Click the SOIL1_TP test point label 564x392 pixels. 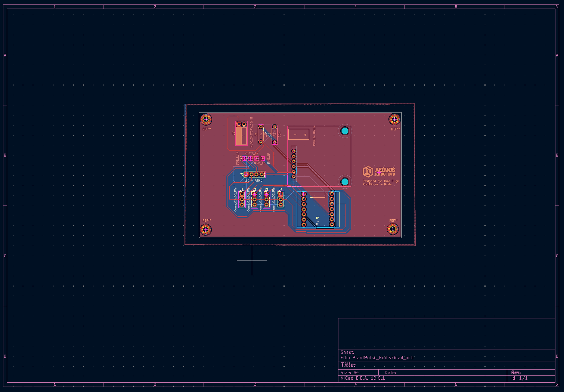[238, 158]
